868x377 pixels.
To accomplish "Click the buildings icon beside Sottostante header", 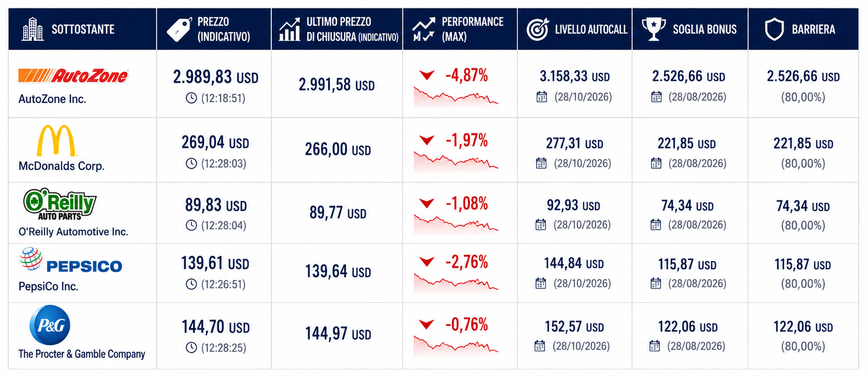I will [x=33, y=29].
